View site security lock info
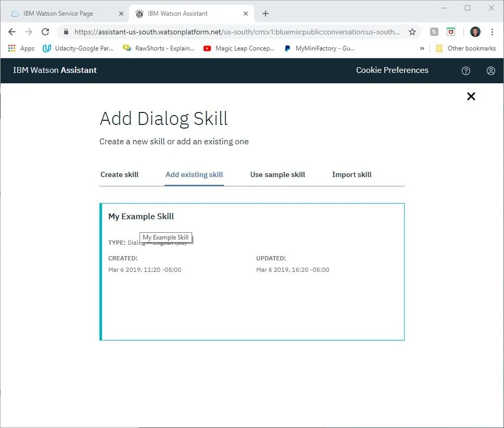The height and width of the screenshot is (428, 504). point(66,31)
